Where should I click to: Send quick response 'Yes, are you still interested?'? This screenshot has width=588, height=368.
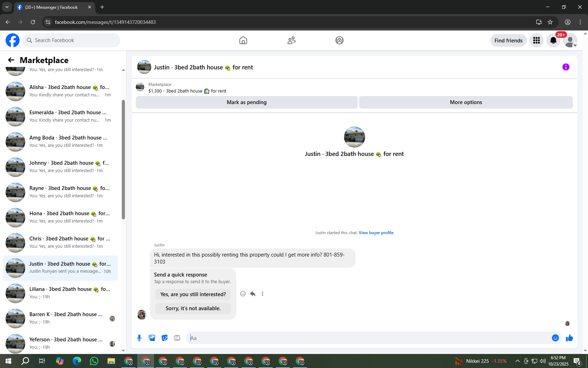point(193,294)
